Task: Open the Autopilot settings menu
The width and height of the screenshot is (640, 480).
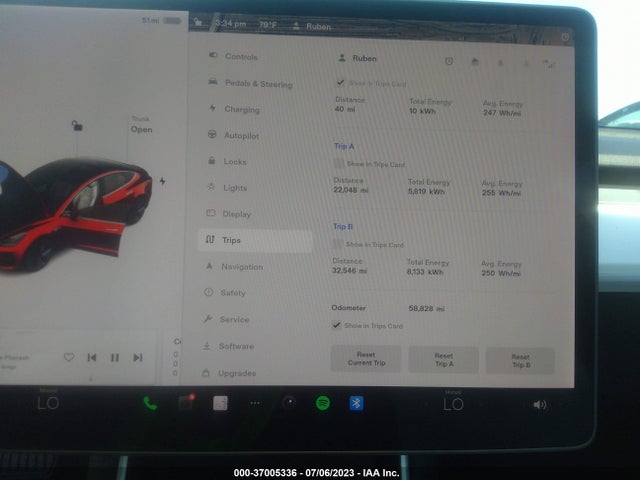Action: 234,135
